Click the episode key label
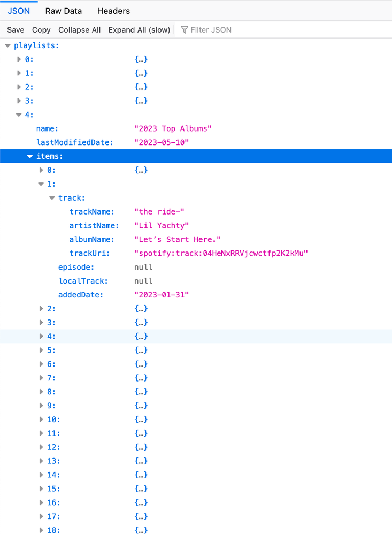Viewport: 392px width, 534px height. coord(76,267)
